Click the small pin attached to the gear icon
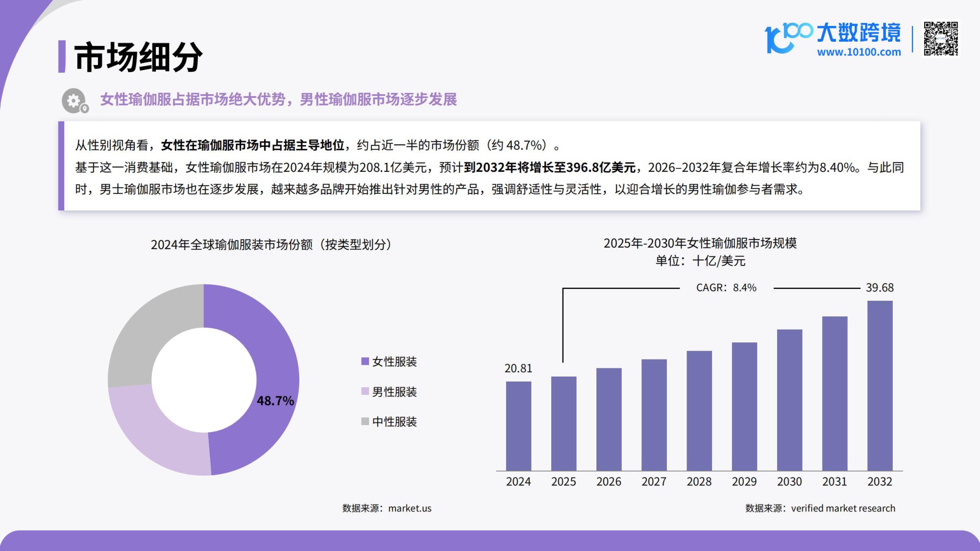Viewport: 980px width, 551px height. coord(84,108)
